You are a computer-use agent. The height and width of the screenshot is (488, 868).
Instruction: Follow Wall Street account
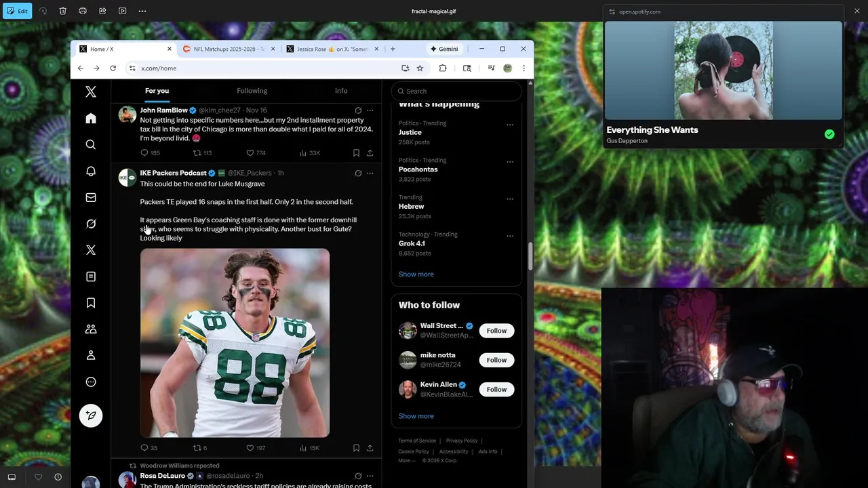496,331
